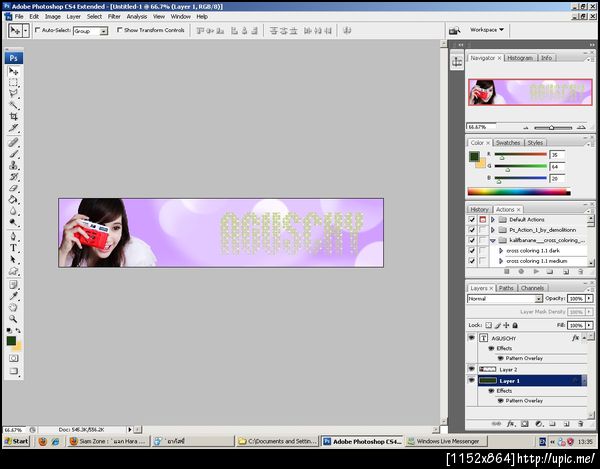Select the Lasso tool
The height and width of the screenshot is (469, 600).
click(13, 94)
